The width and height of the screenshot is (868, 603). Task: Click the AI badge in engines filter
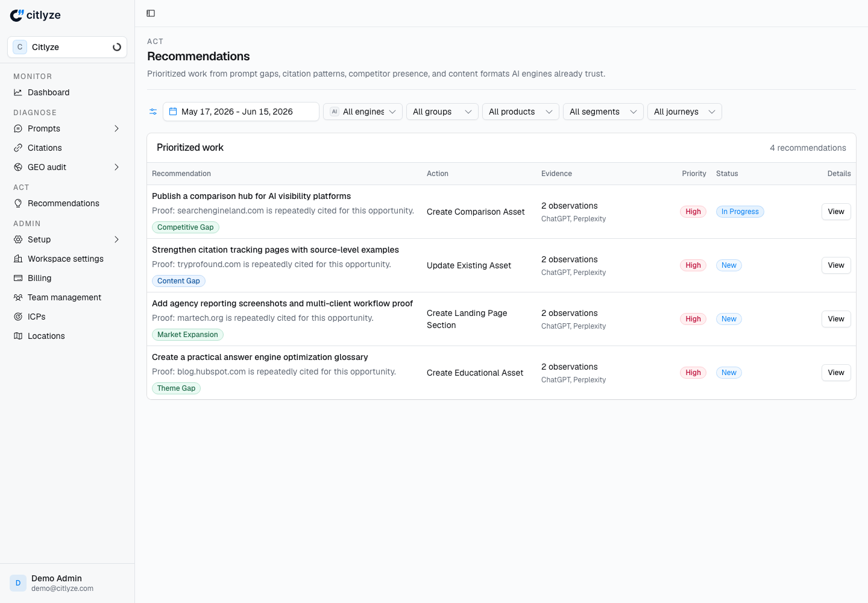[335, 112]
